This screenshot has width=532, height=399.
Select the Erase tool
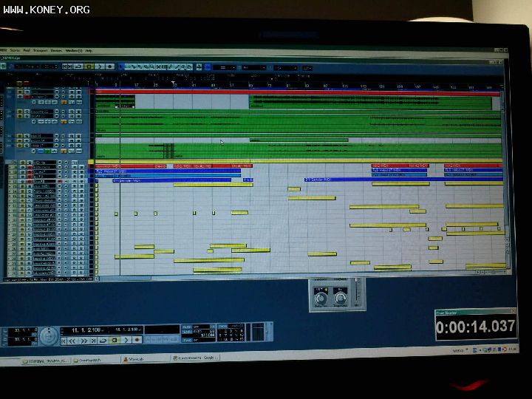click(x=146, y=66)
